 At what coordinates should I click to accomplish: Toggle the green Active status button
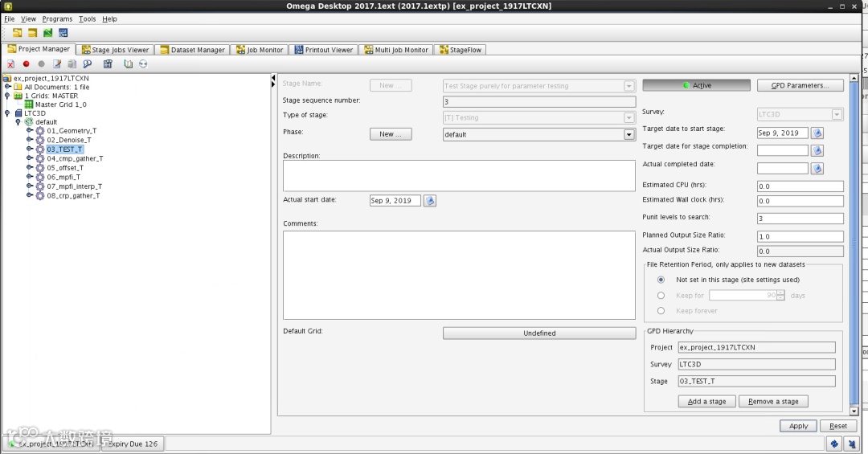pos(696,85)
